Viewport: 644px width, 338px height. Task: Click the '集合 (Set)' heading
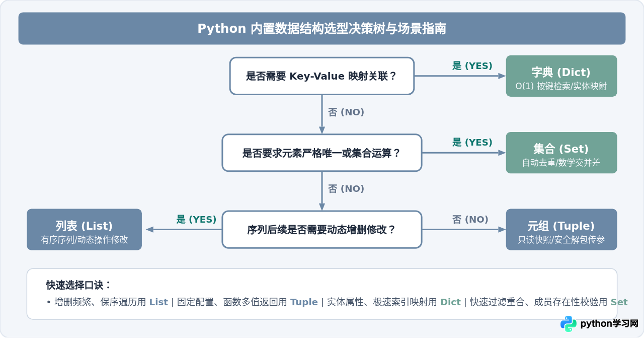pyautogui.click(x=561, y=149)
